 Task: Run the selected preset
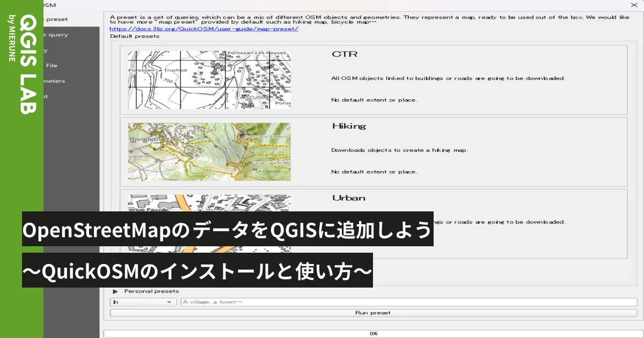coord(372,313)
